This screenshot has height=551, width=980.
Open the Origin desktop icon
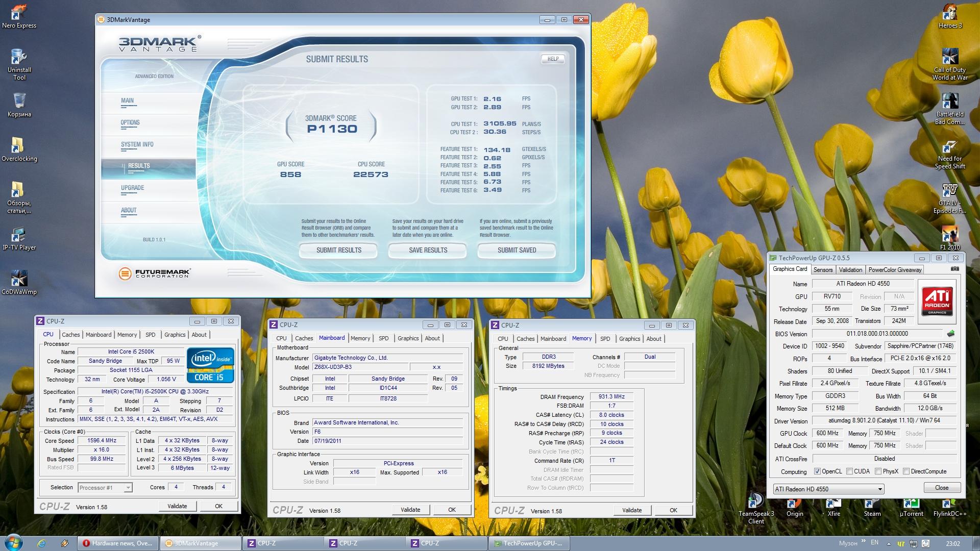[x=795, y=508]
